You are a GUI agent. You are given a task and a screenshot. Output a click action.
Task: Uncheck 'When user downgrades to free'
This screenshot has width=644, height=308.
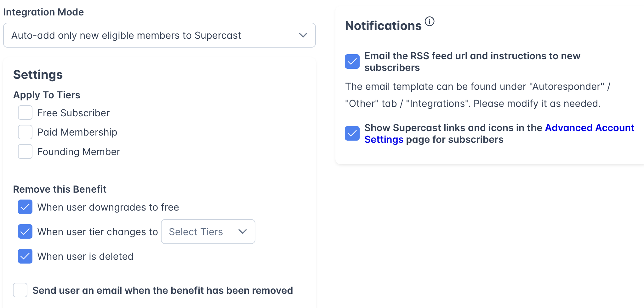(25, 207)
